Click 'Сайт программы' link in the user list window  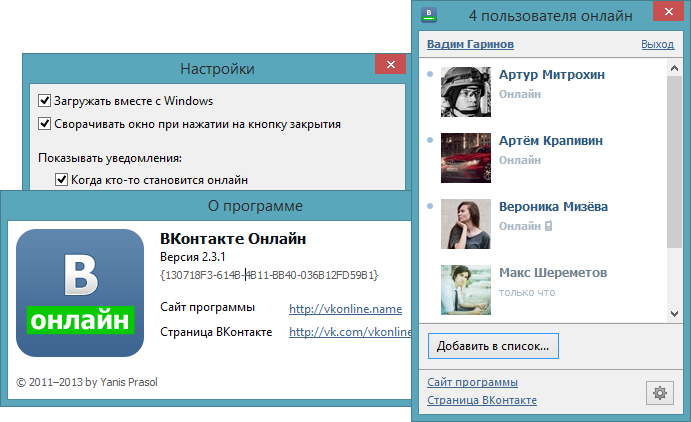pos(472,382)
